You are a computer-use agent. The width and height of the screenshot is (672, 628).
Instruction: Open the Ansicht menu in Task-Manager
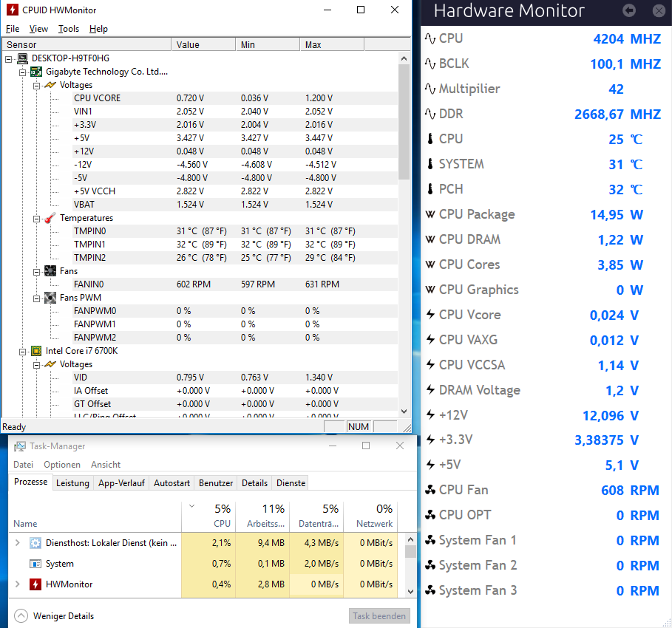[x=106, y=465]
